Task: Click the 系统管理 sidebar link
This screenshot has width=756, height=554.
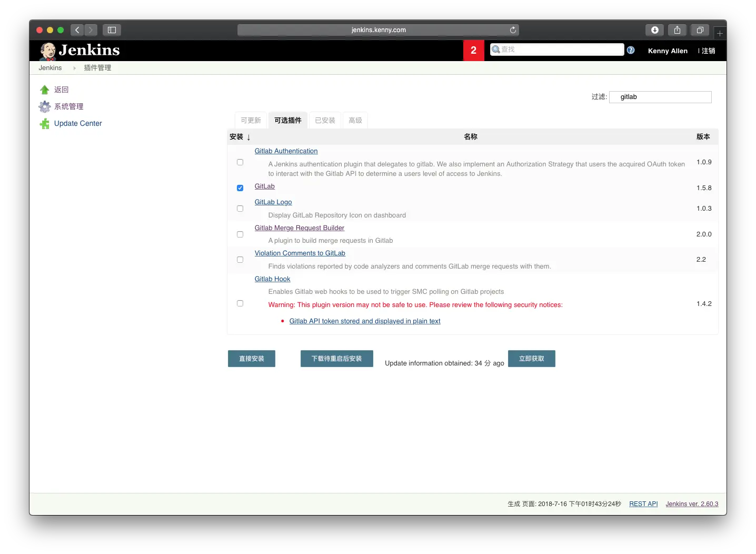Action: click(x=69, y=107)
